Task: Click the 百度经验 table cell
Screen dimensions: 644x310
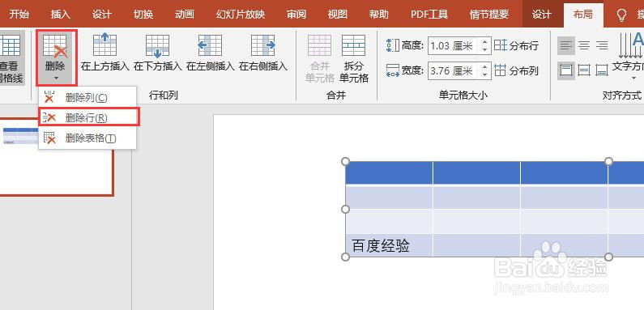Action: 389,245
